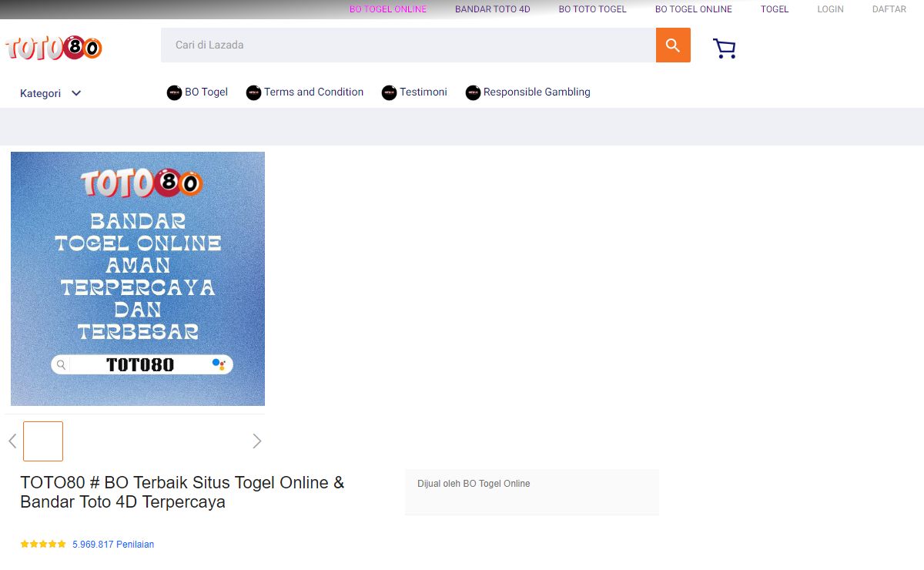Viewport: 924px width, 570px height.
Task: Open the BANDAR TOTO 4D top menu item
Action: (492, 9)
